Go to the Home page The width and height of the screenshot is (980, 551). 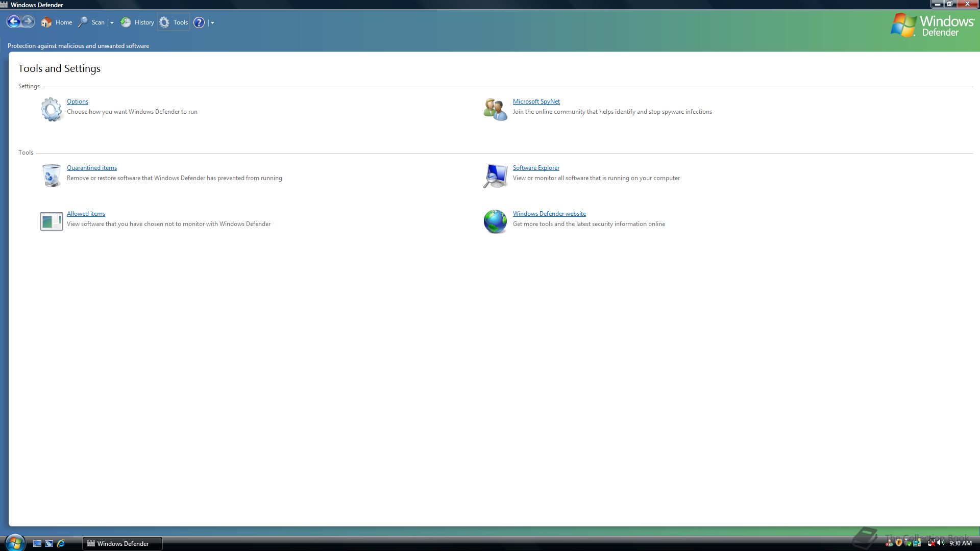[57, 22]
